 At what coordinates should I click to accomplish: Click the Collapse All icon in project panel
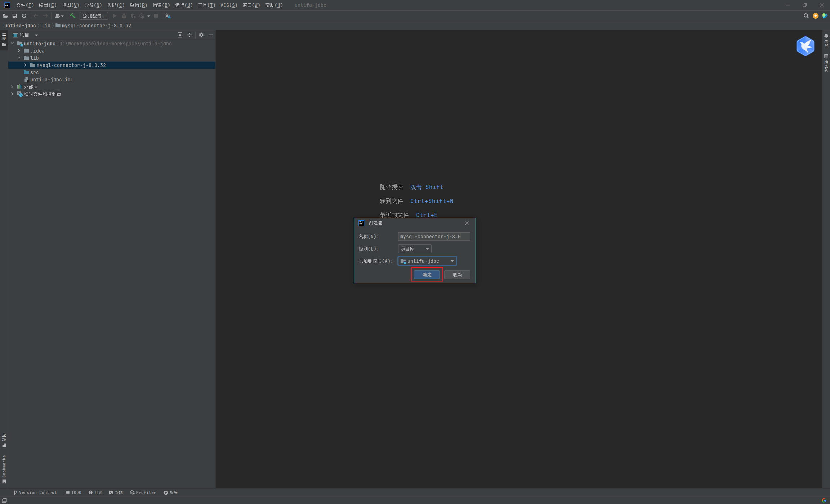(189, 35)
